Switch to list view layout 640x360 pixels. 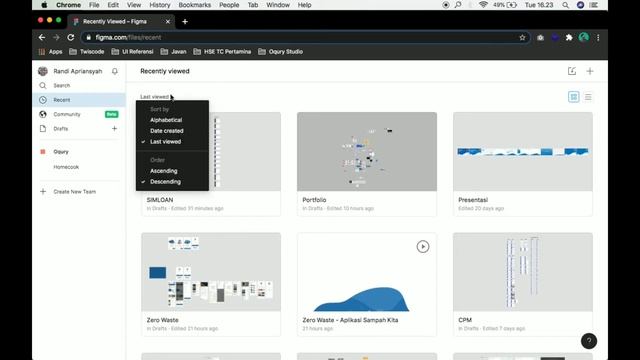tap(588, 97)
